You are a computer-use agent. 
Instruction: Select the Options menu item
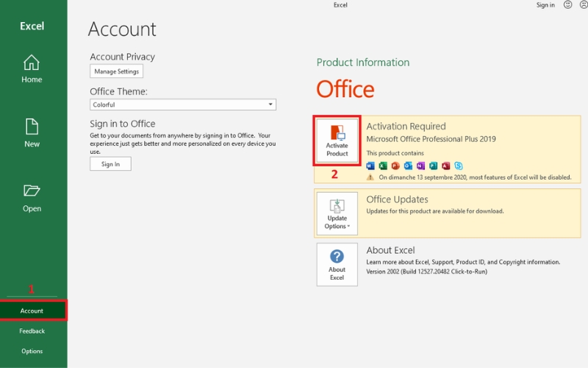(32, 351)
